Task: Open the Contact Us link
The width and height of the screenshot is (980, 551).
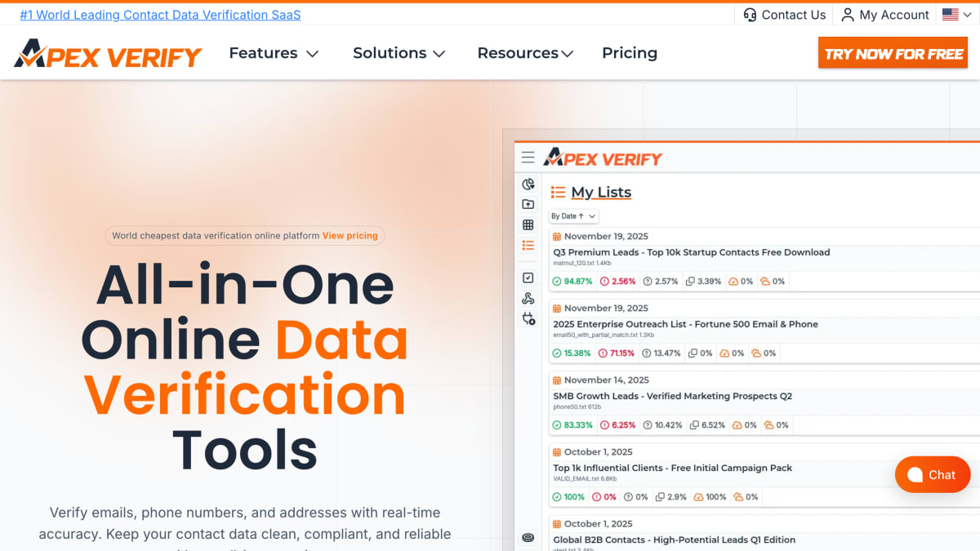Action: click(785, 15)
